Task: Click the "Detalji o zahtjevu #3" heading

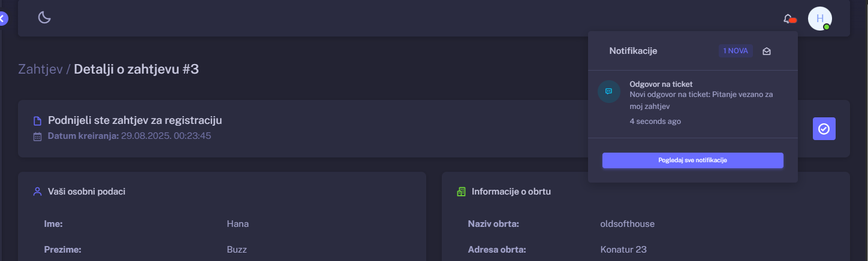Action: point(136,69)
